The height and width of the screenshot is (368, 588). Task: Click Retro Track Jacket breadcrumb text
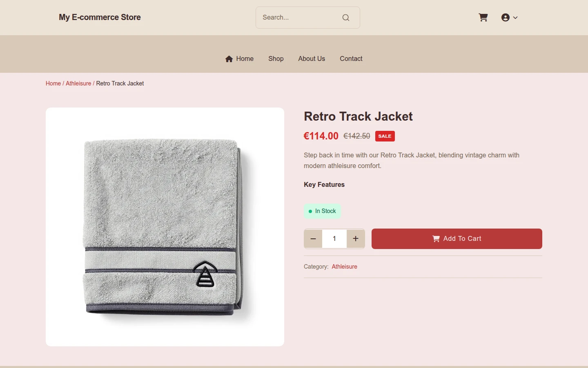[120, 83]
